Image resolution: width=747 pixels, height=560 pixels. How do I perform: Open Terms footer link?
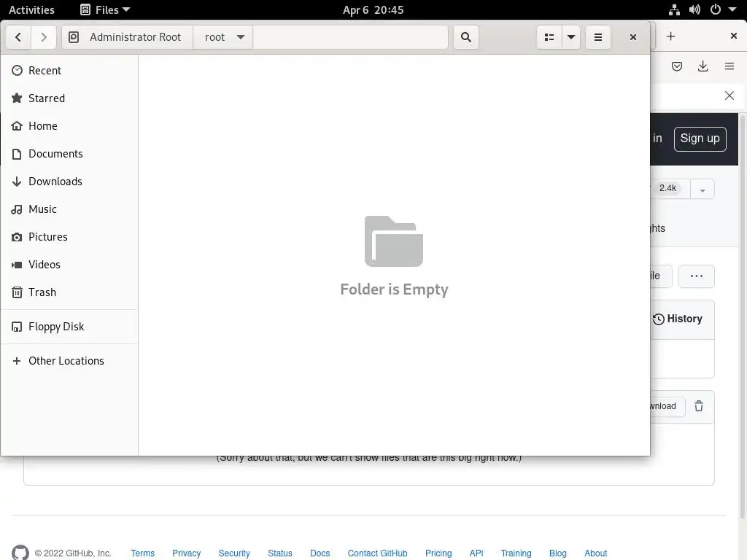click(x=143, y=553)
